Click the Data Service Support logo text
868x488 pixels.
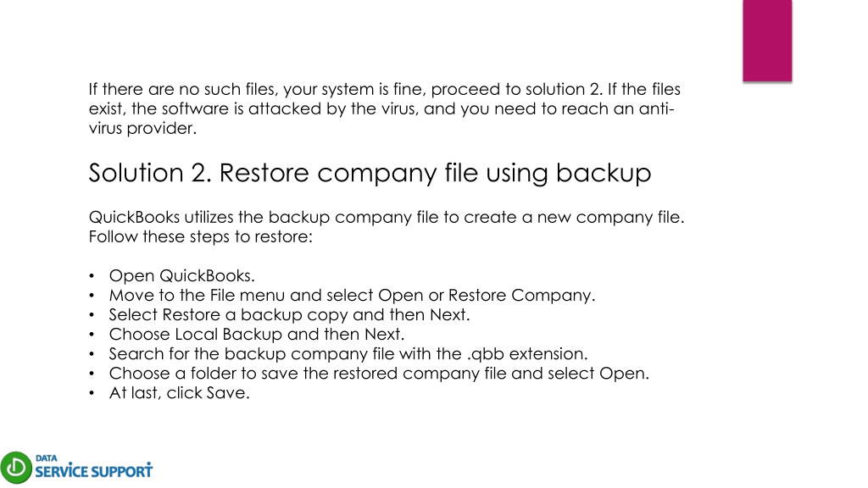[93, 468]
